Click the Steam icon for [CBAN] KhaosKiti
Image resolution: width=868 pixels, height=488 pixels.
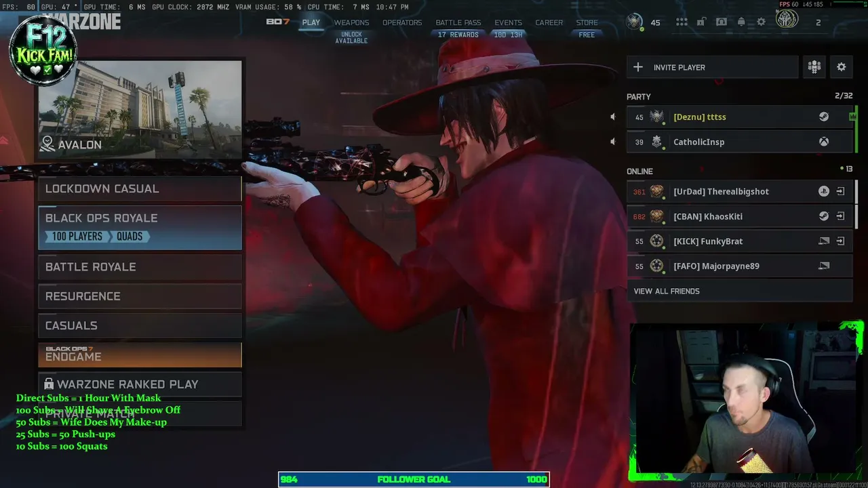click(x=823, y=216)
